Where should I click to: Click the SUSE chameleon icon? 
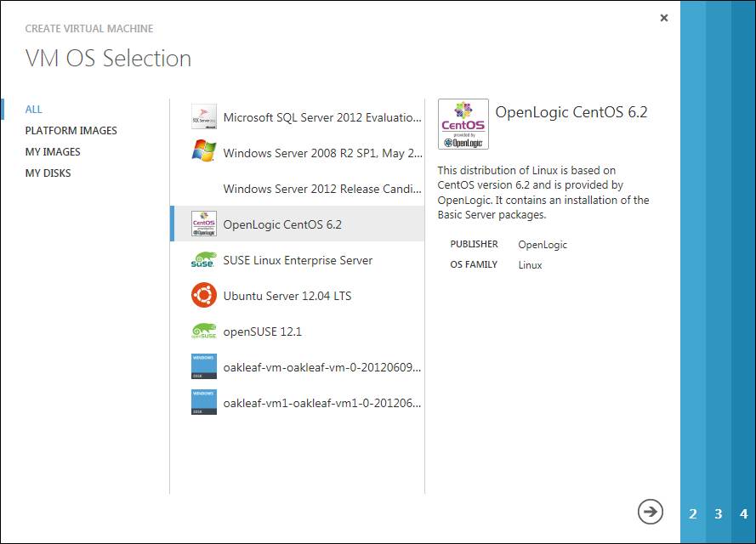[204, 260]
